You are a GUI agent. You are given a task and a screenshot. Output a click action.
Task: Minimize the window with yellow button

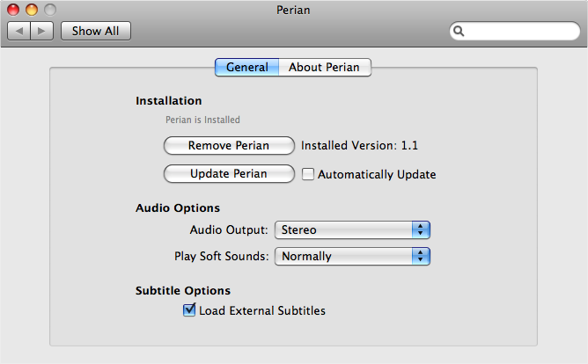[x=32, y=10]
